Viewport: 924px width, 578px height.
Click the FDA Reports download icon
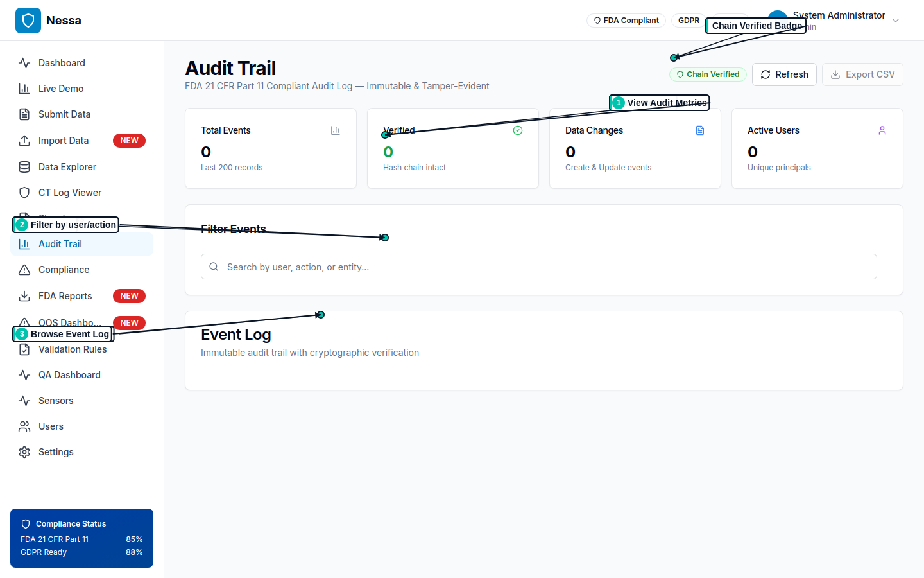point(24,295)
